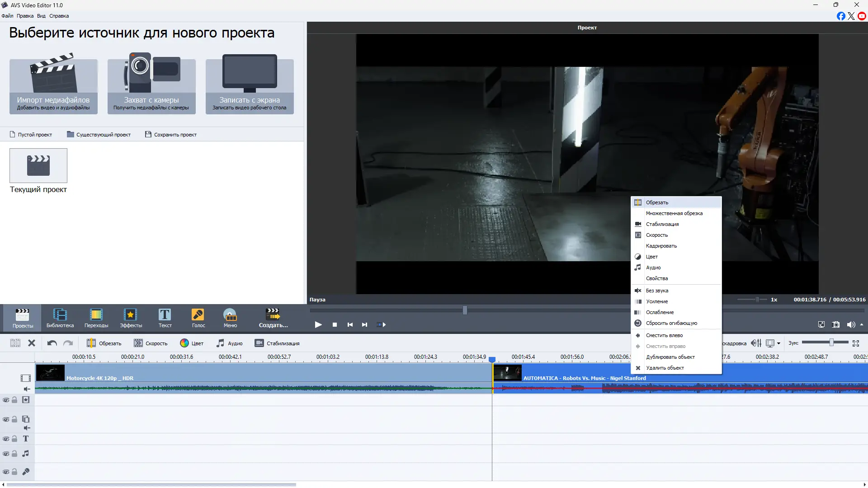Open the Переходы transitions panel
The width and height of the screenshot is (868, 488).
coord(96,318)
